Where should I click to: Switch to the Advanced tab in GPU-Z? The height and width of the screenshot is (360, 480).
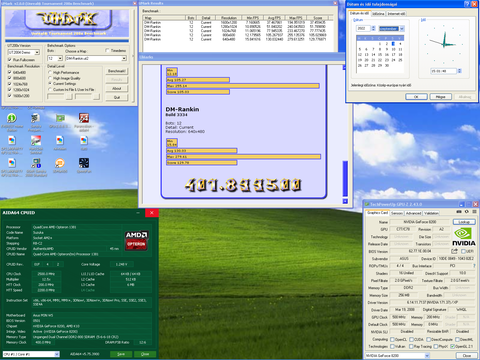pyautogui.click(x=413, y=213)
